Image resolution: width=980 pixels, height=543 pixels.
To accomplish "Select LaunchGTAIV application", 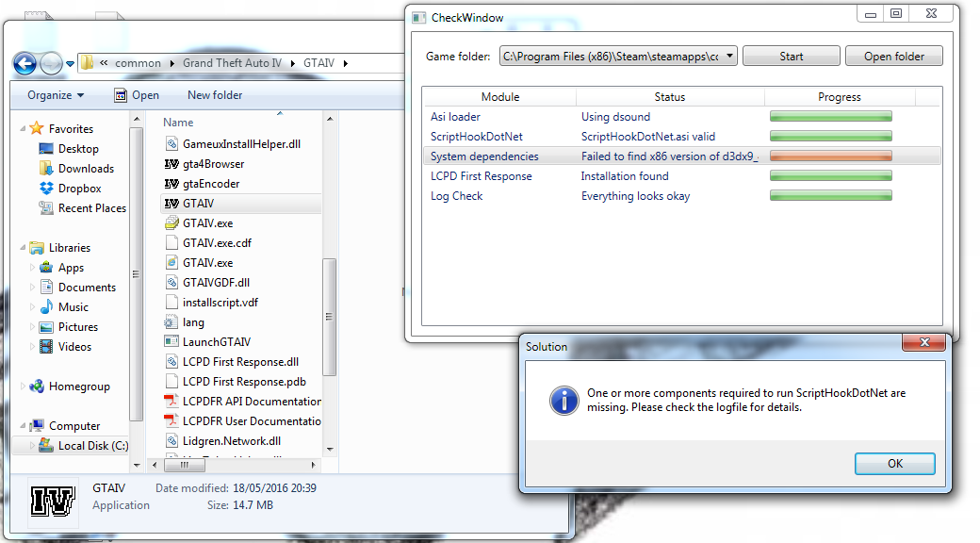I will [216, 342].
